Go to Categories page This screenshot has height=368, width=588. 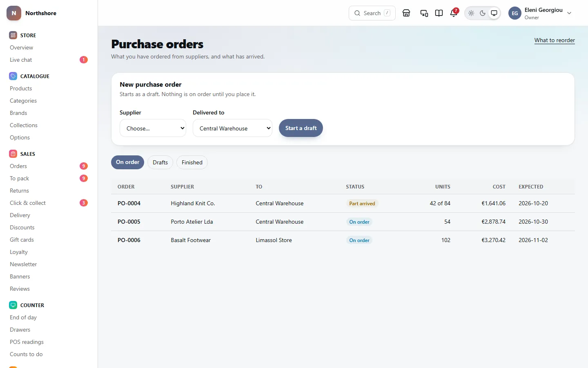23,101
